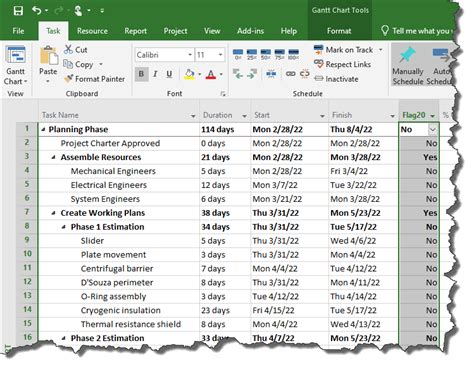Viewport: 474px width, 367px height.
Task: Click the Undo arrow icon
Action: click(x=36, y=10)
